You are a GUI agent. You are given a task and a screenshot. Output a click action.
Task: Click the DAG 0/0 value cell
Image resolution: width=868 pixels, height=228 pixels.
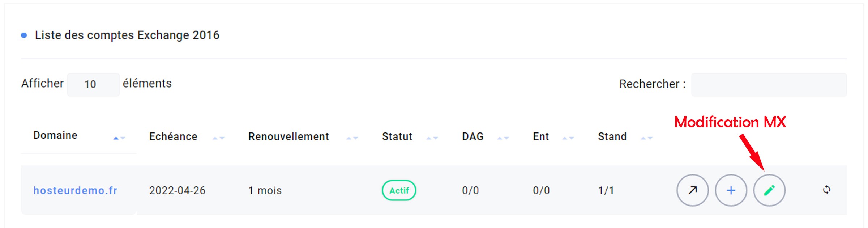(x=470, y=190)
